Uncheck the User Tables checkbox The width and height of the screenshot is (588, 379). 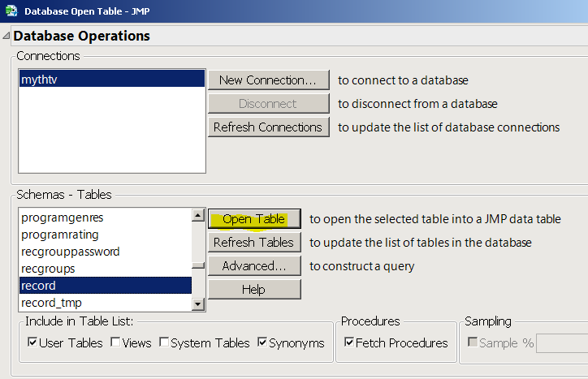click(32, 342)
